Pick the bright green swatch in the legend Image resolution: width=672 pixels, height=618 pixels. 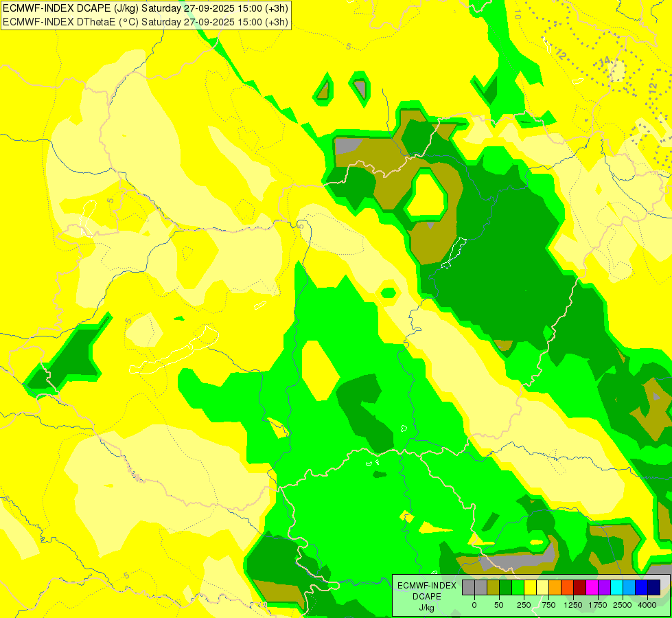point(518,587)
